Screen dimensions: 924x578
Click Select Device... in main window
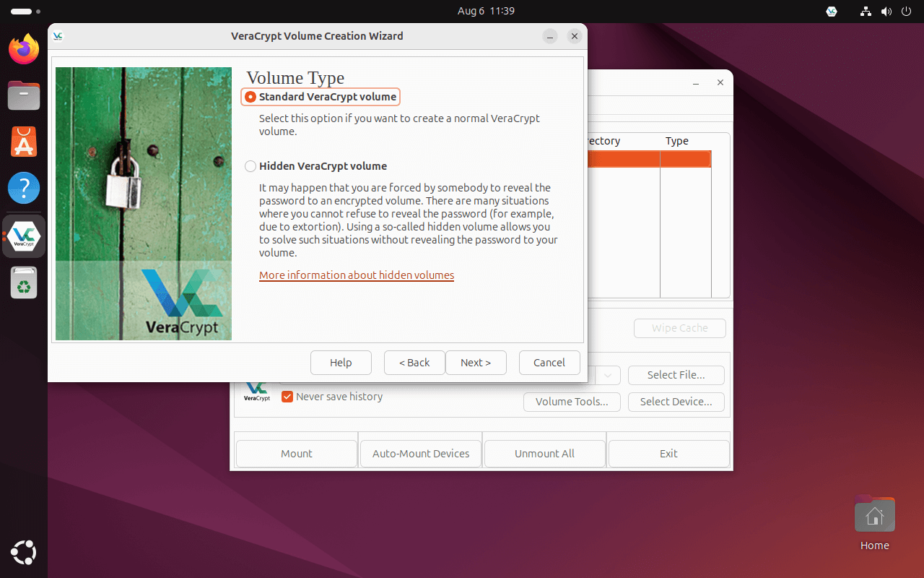pyautogui.click(x=676, y=402)
